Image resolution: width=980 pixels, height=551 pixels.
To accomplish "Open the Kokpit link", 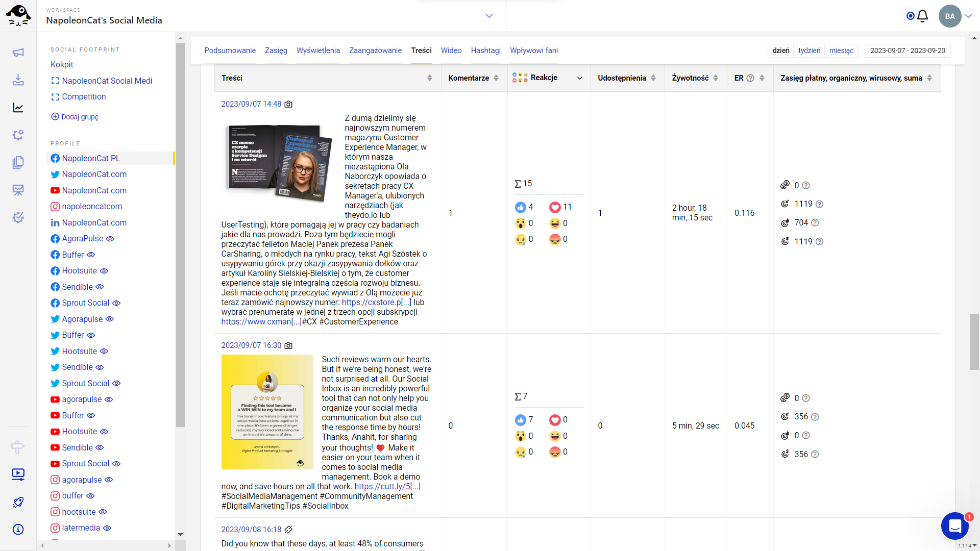I will (x=62, y=65).
